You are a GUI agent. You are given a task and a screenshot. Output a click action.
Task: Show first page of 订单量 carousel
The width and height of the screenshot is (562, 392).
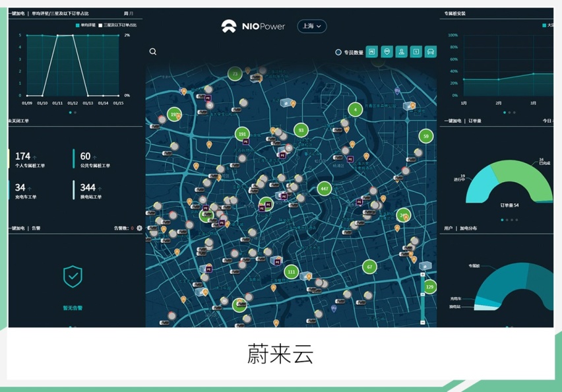(x=502, y=220)
